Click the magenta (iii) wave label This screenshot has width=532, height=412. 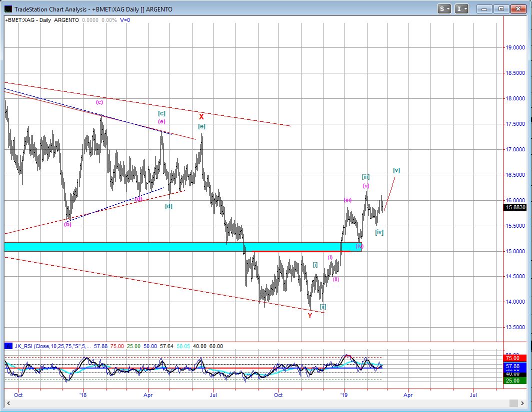(348, 200)
